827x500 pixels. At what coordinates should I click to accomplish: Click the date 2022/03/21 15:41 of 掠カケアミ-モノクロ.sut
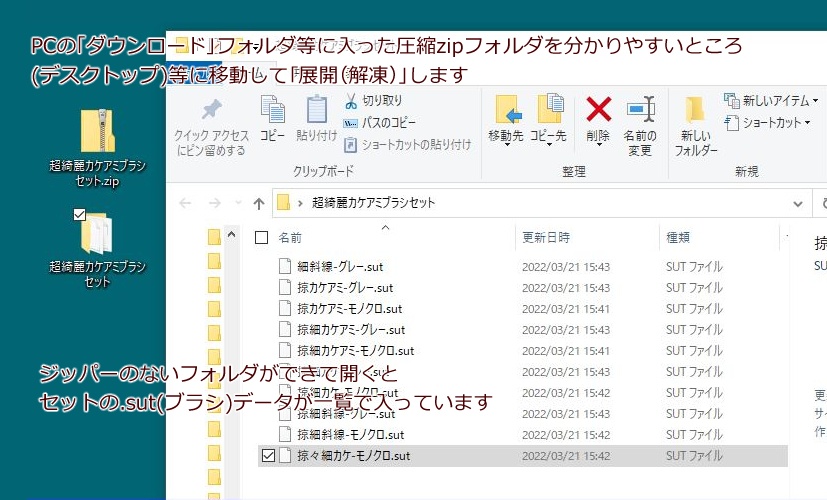coord(566,309)
